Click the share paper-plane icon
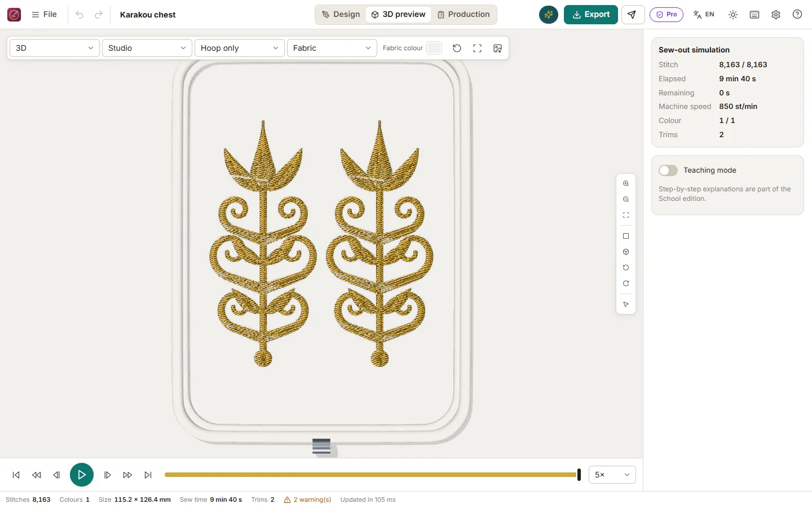 point(633,15)
